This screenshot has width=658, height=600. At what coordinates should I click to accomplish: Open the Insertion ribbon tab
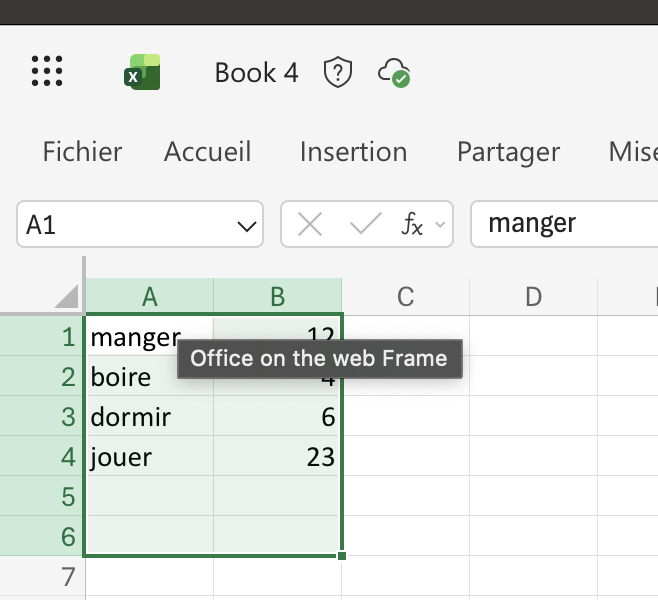coord(353,152)
